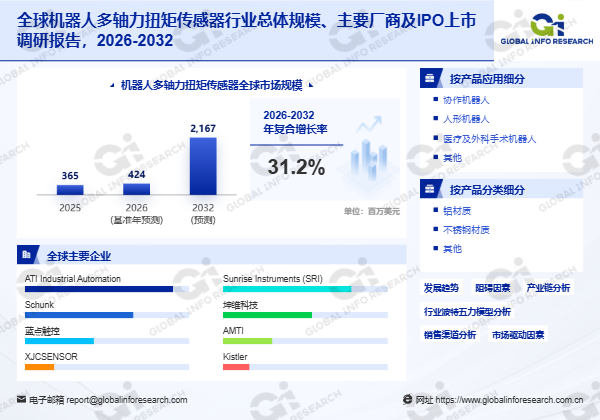The image size is (600, 420).
Task: Click the 铝材质 list item
Action: coord(457,210)
